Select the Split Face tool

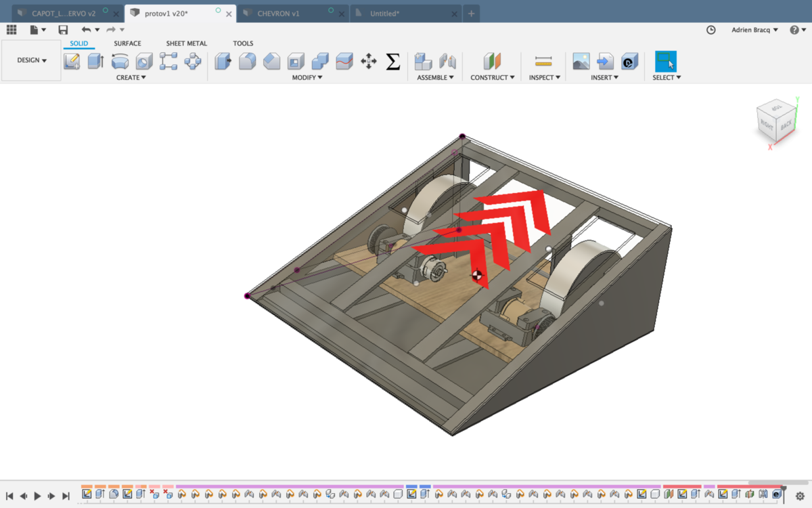tap(344, 62)
